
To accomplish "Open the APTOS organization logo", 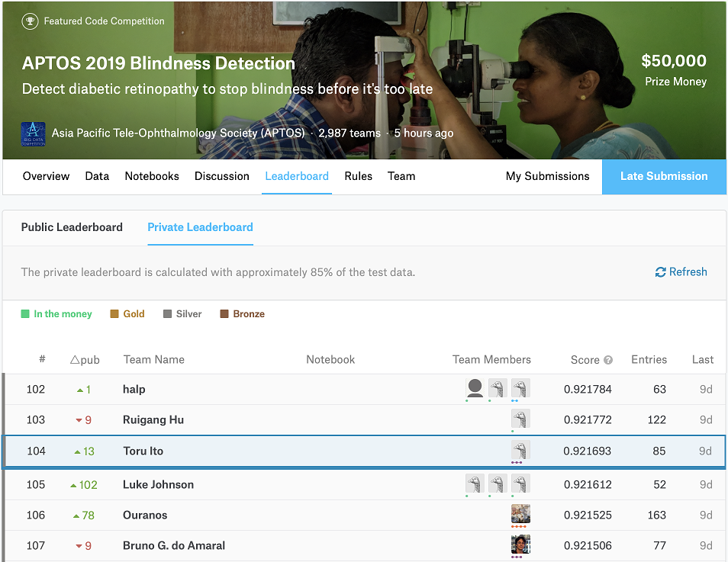I will (x=34, y=133).
